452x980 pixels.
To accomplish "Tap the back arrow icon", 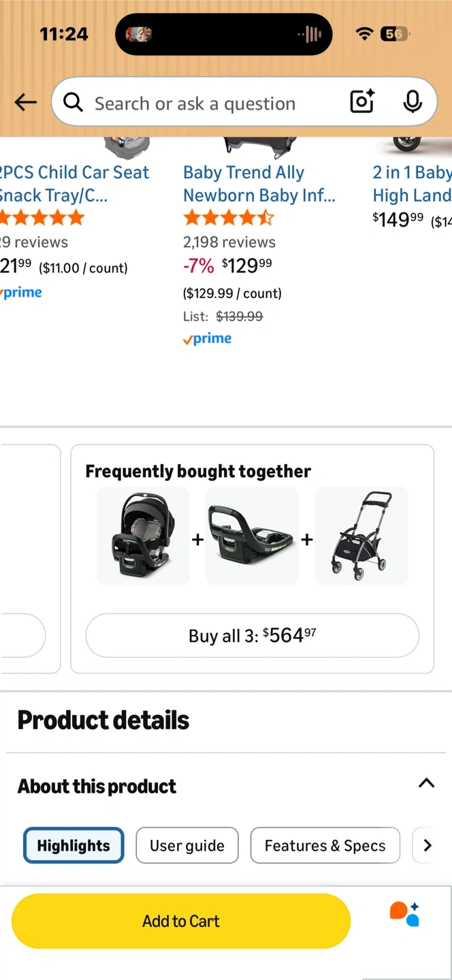I will (x=26, y=102).
